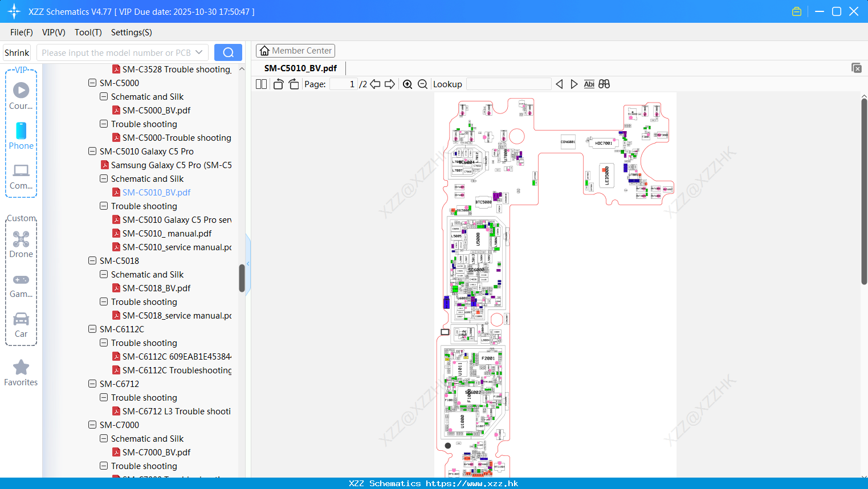
Task: Toggle the two-page split view icon
Action: tap(261, 84)
